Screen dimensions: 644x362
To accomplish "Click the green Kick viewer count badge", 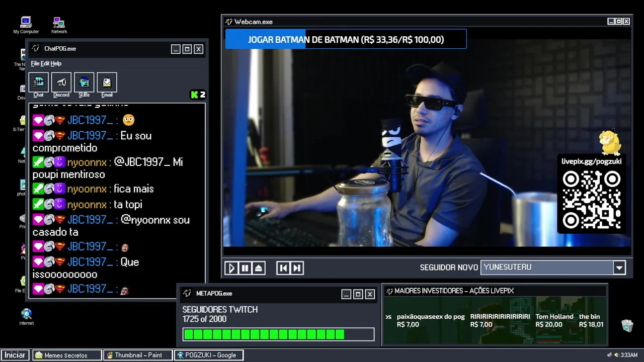I will pos(198,95).
